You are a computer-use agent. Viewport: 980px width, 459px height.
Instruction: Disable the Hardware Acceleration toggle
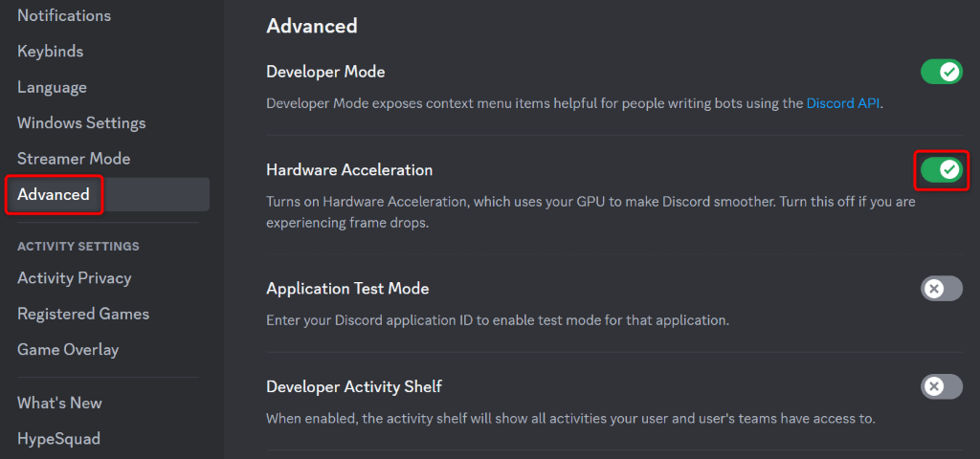(x=941, y=170)
